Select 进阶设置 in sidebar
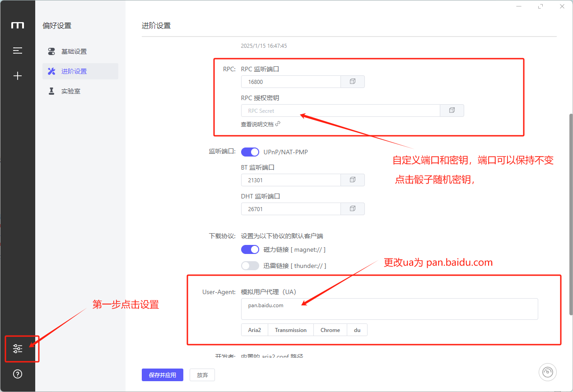573x392 pixels. (x=74, y=71)
